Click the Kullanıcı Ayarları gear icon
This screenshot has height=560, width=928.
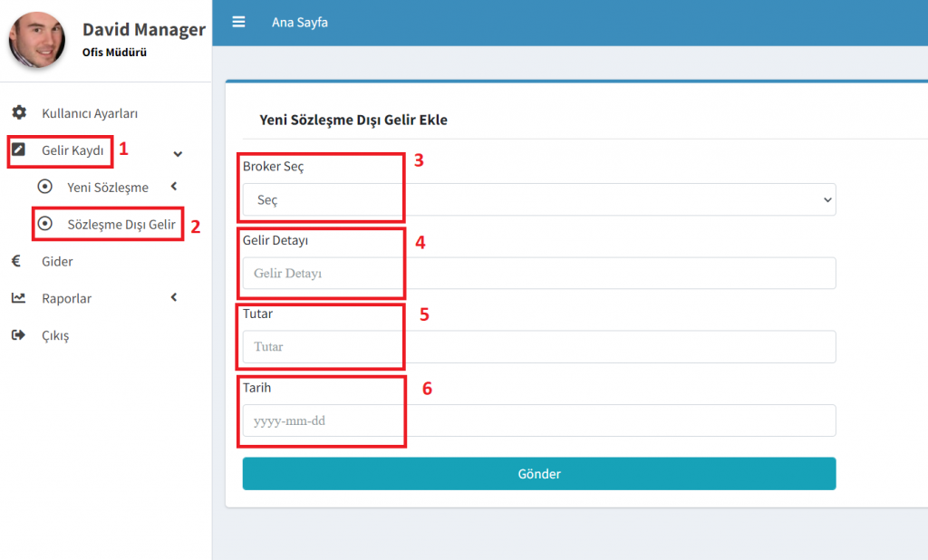(x=18, y=113)
